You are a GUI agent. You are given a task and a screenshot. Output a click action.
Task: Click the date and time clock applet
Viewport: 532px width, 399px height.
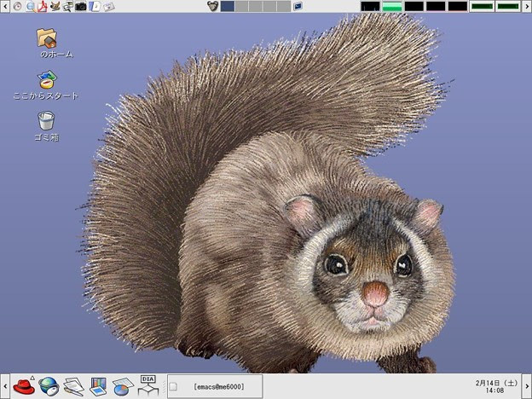click(496, 386)
